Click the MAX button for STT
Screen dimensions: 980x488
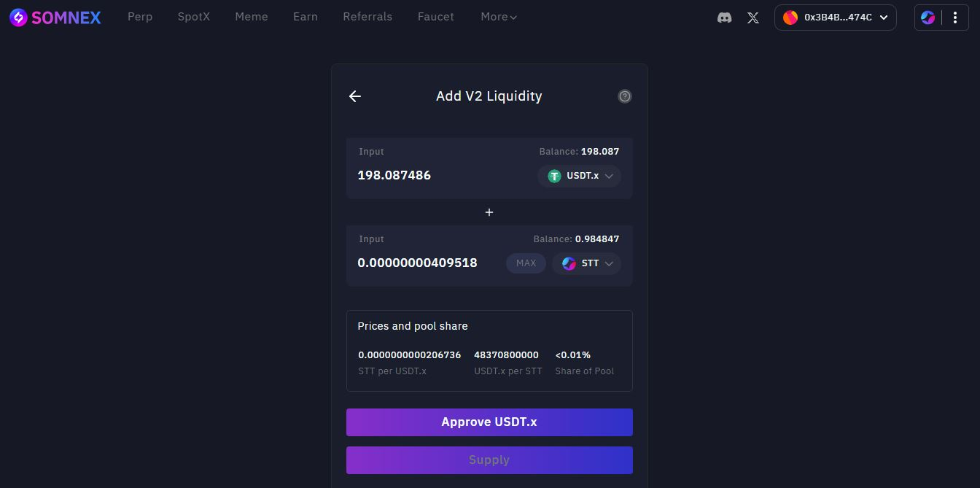(526, 263)
